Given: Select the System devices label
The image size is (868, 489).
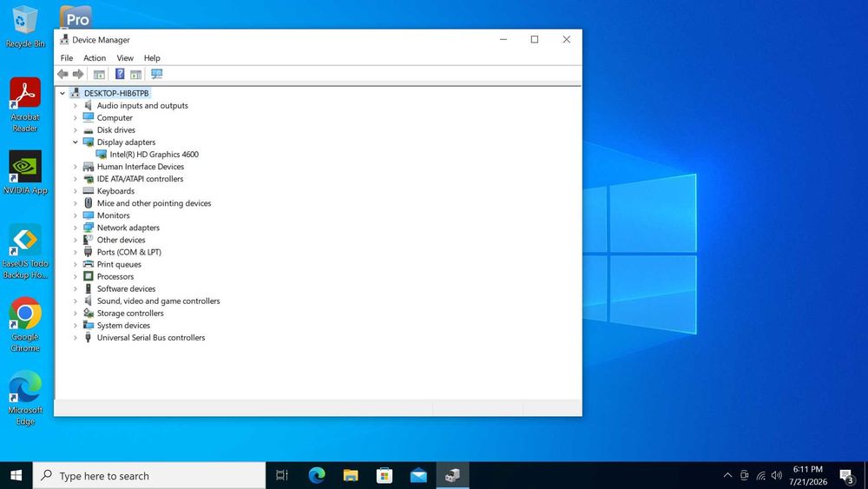Looking at the screenshot, I should [x=123, y=325].
